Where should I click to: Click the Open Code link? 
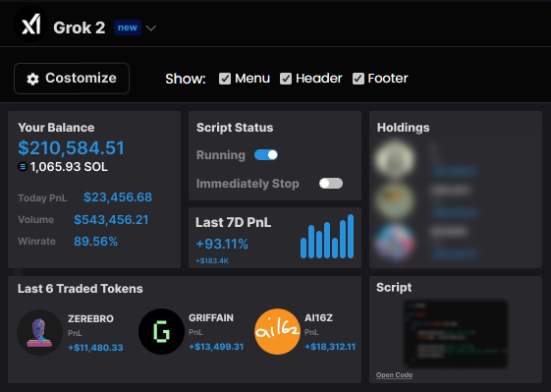click(x=394, y=374)
